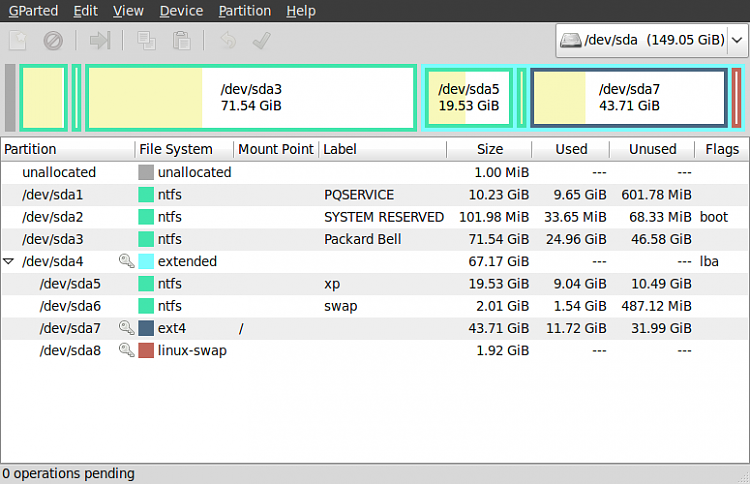Click the Delete partition toolbar icon
Image resolution: width=750 pixels, height=484 pixels.
(53, 41)
